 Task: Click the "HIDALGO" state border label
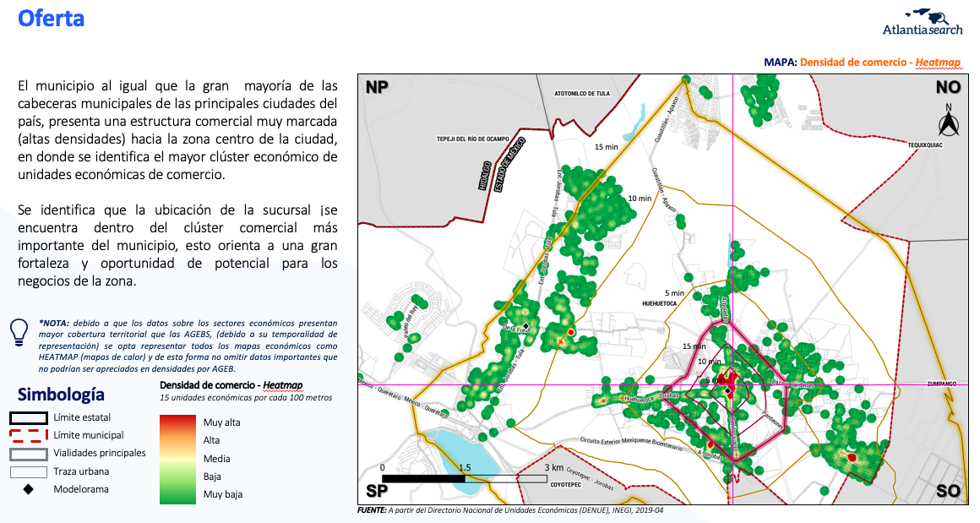click(486, 176)
